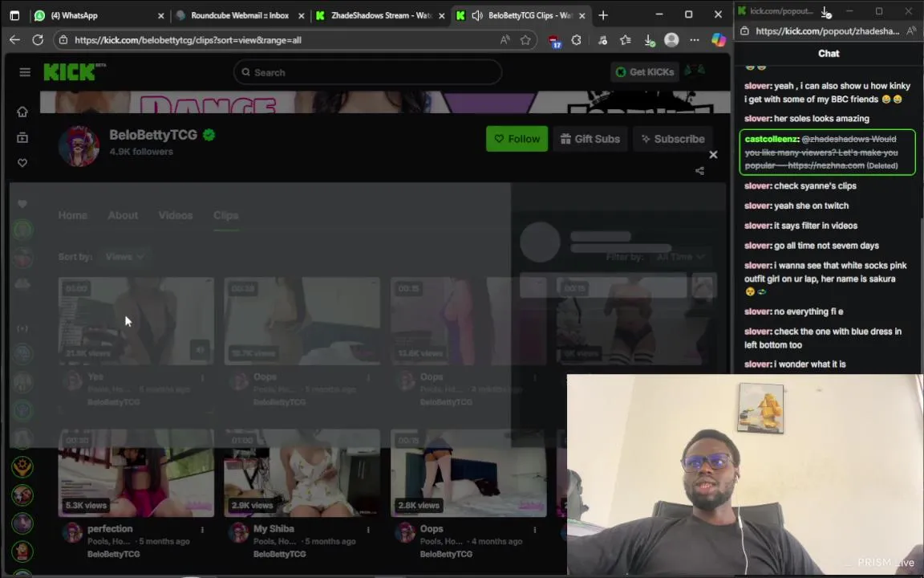924x578 pixels.
Task: Open Copilot icon in browser toolbar
Action: pyautogui.click(x=719, y=39)
